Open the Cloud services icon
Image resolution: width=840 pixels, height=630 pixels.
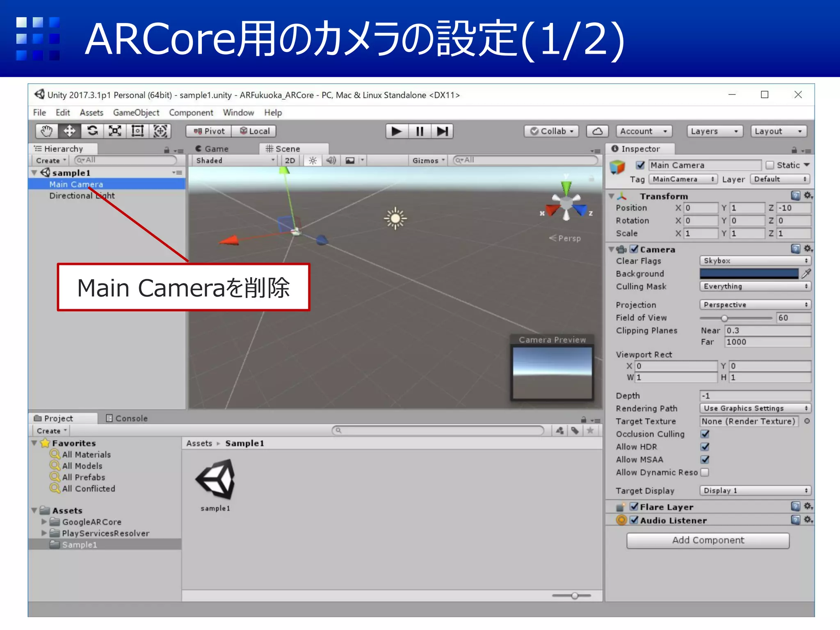tap(597, 131)
